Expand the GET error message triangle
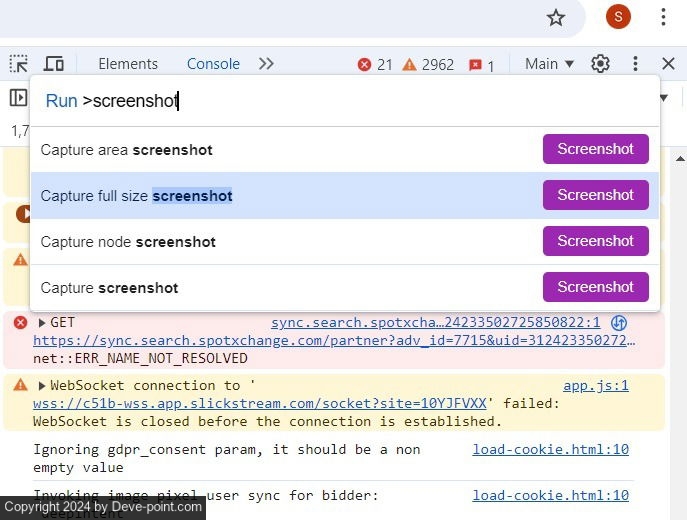Viewport: 687px width, 520px height. [x=42, y=323]
